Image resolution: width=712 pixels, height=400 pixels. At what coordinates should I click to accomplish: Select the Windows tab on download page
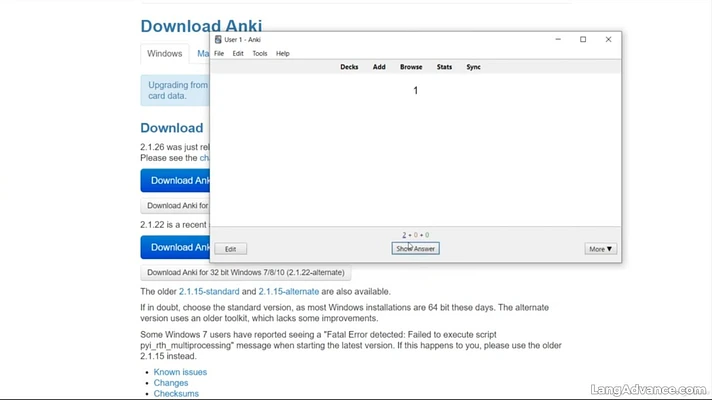[x=164, y=54]
